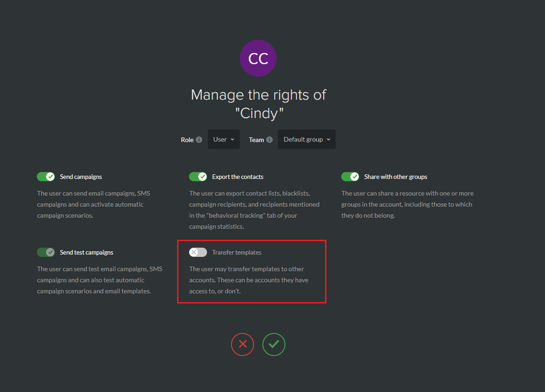Viewport: 545px width, 392px height.
Task: Click the red X cancel button
Action: pos(243,344)
